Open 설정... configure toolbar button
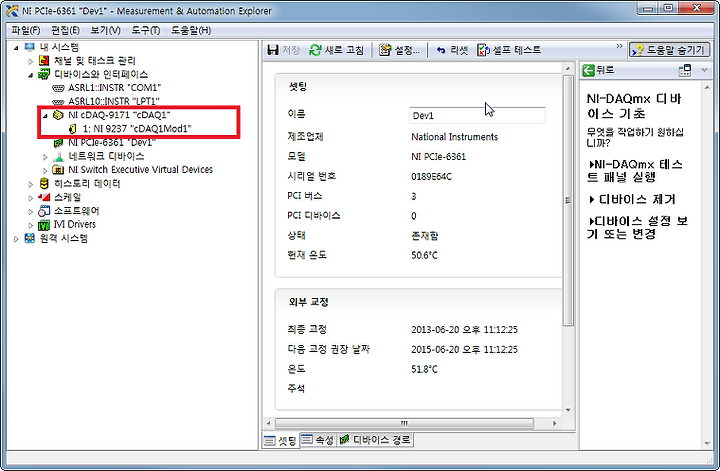 399,50
